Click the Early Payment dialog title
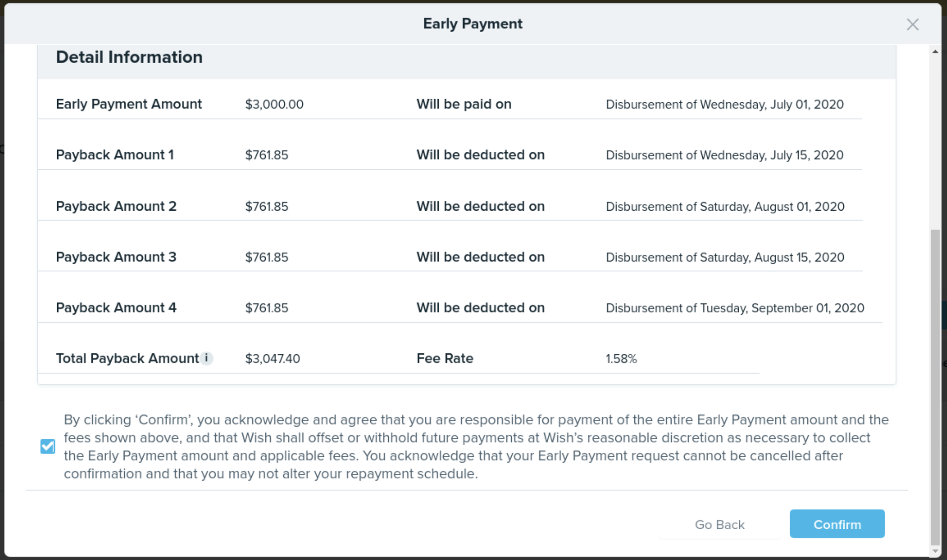This screenshot has width=947, height=560. click(473, 24)
